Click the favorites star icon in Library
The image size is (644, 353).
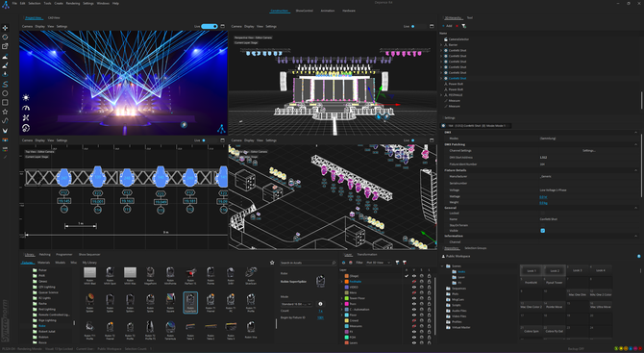point(272,263)
